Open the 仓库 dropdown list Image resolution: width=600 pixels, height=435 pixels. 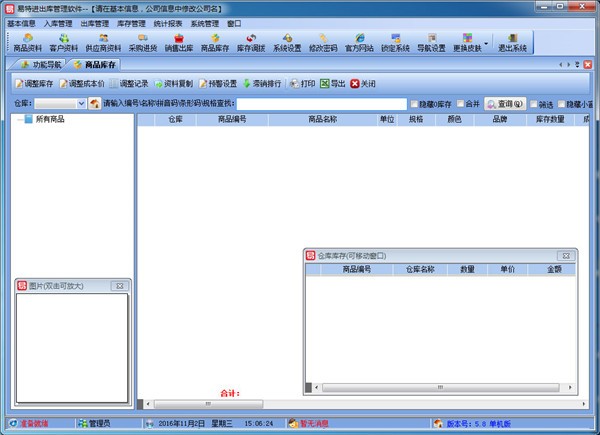tap(79, 103)
